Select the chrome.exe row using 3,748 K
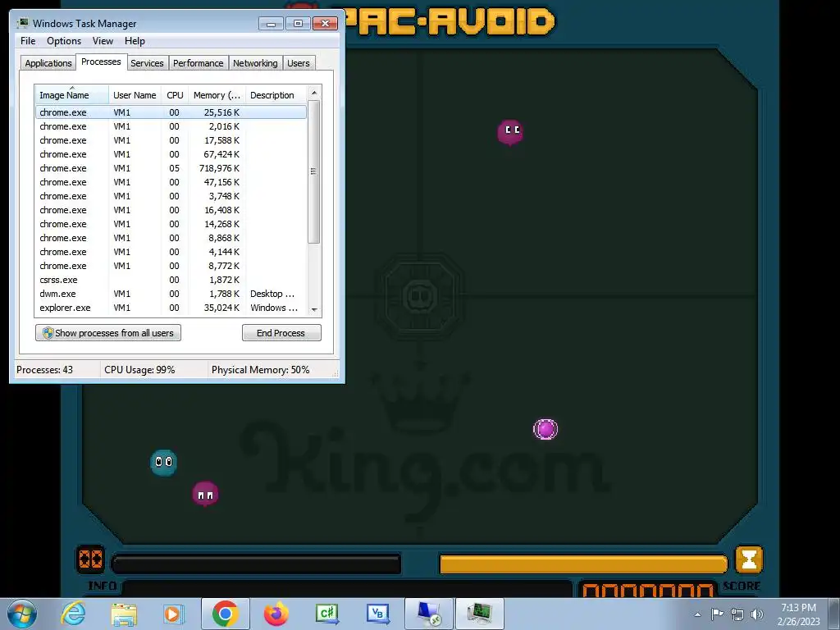 click(171, 196)
